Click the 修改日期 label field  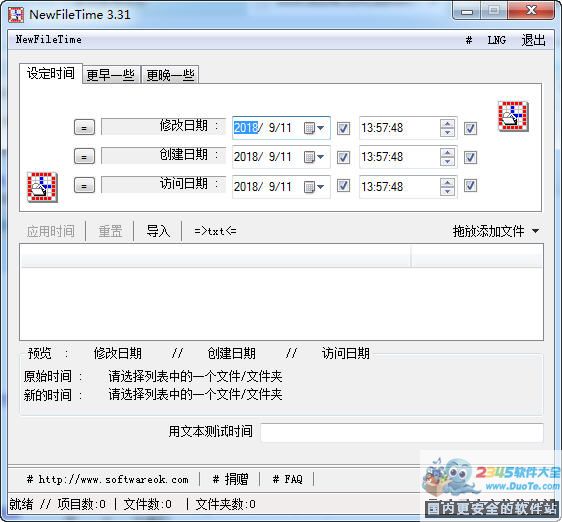[x=163, y=127]
